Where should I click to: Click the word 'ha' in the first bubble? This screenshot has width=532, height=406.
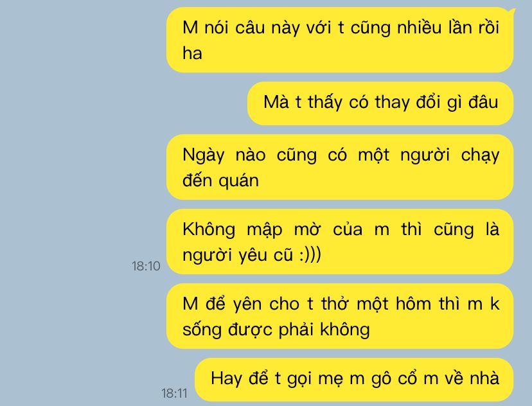(x=192, y=53)
